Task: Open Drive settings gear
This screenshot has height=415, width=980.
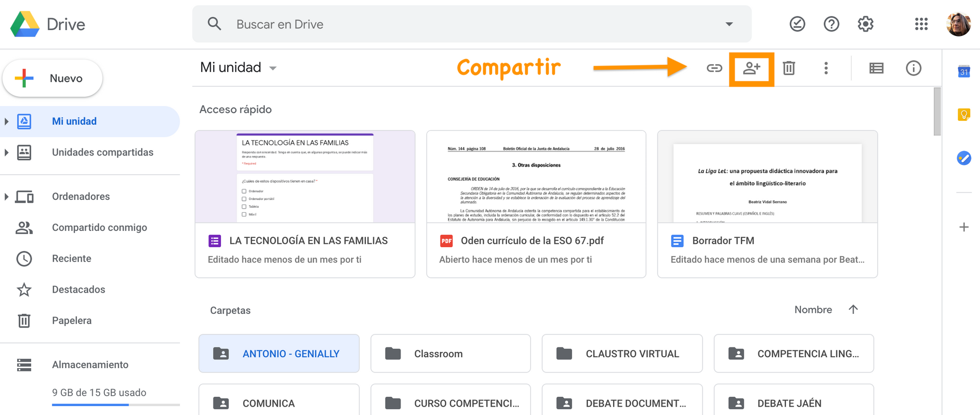Action: (x=865, y=24)
